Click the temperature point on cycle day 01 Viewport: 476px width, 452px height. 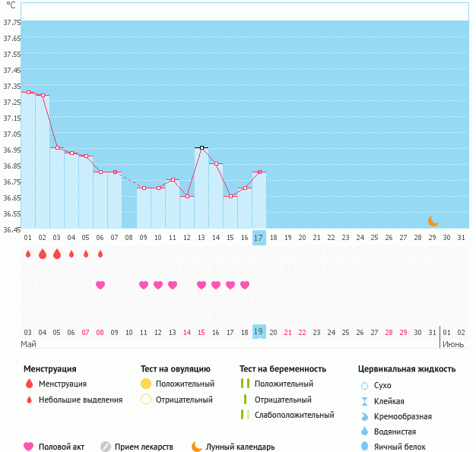pyautogui.click(x=28, y=93)
